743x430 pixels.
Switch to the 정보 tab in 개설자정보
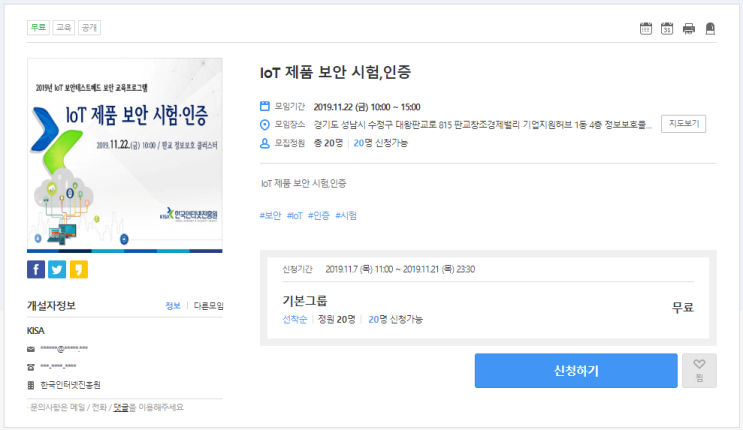[173, 306]
